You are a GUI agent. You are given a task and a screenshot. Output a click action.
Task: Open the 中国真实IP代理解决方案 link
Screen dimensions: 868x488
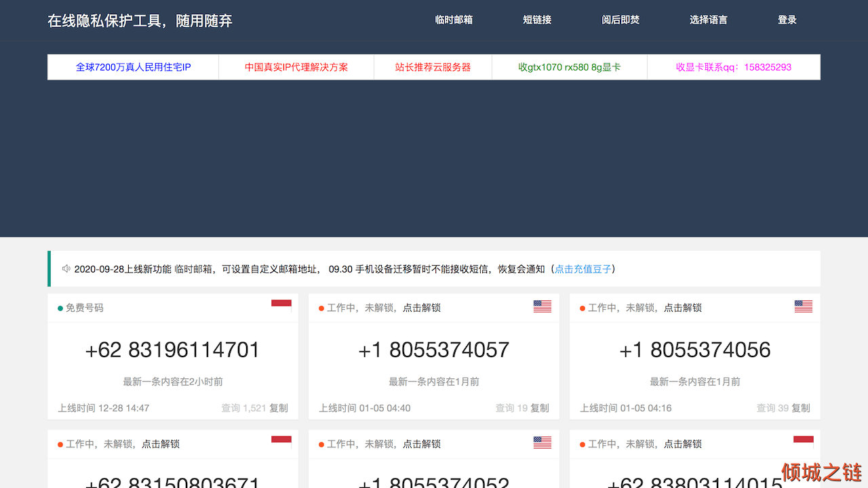(296, 67)
